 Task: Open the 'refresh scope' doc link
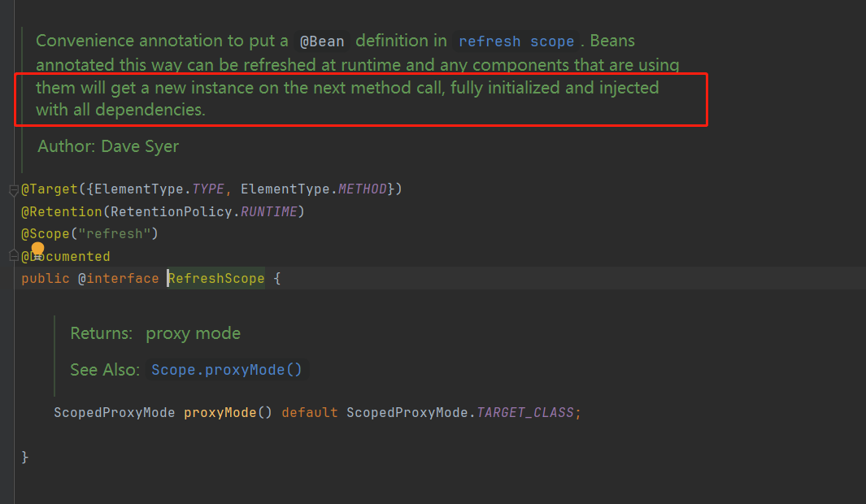point(516,41)
